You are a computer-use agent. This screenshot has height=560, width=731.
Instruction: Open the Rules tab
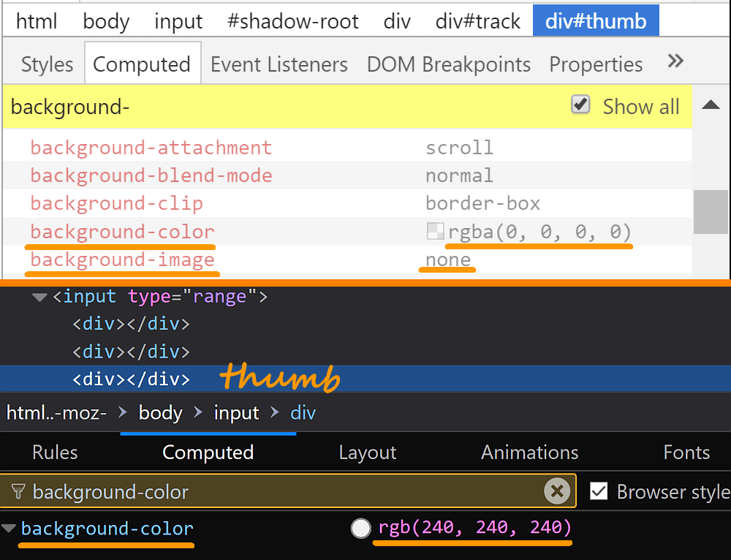[x=55, y=453]
